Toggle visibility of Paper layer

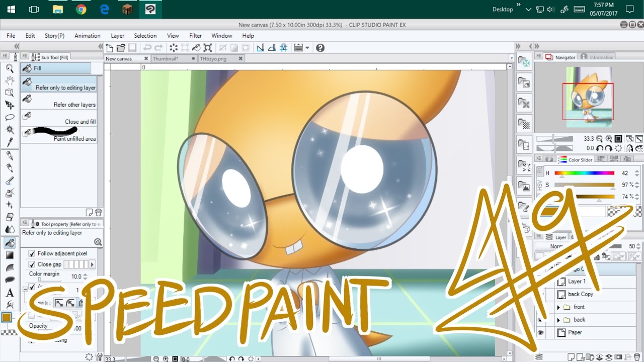click(x=541, y=332)
